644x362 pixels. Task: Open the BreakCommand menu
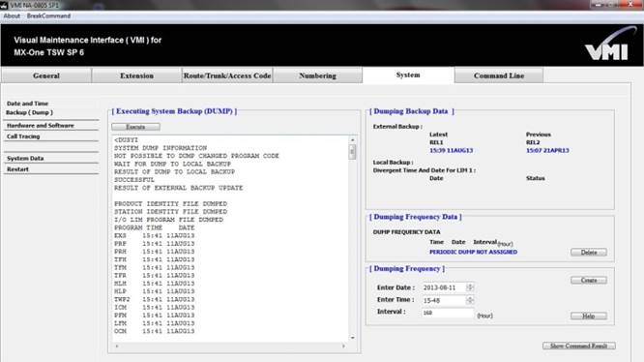click(x=48, y=16)
